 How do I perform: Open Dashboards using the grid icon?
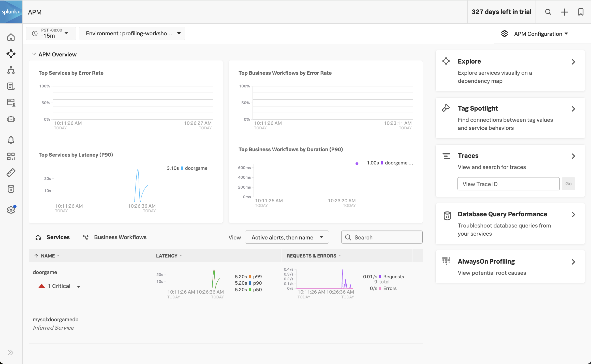(x=11, y=156)
